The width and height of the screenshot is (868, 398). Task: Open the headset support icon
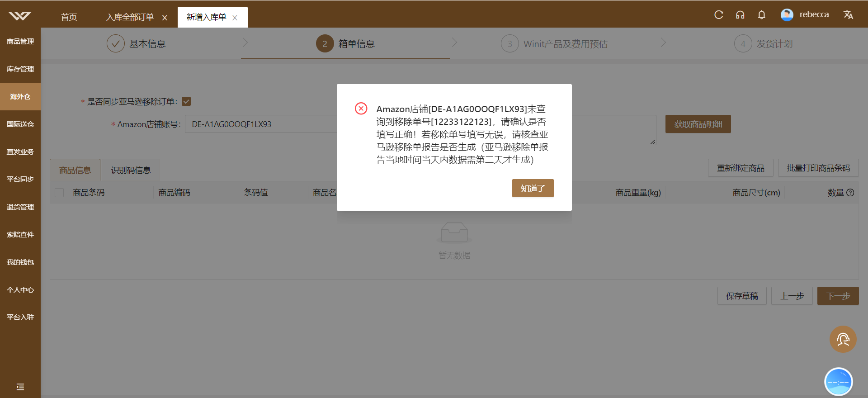[x=740, y=14]
